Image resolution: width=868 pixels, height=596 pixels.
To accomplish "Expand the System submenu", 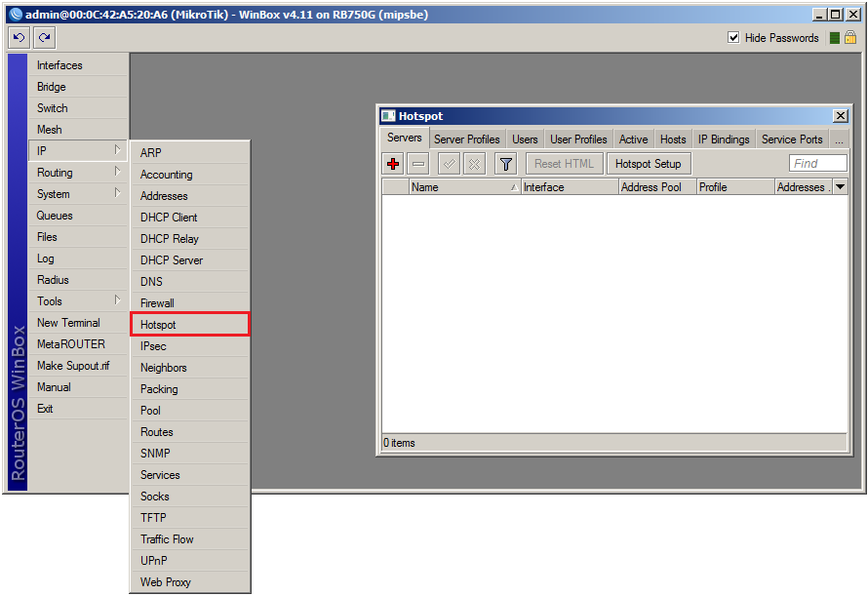I will click(78, 194).
